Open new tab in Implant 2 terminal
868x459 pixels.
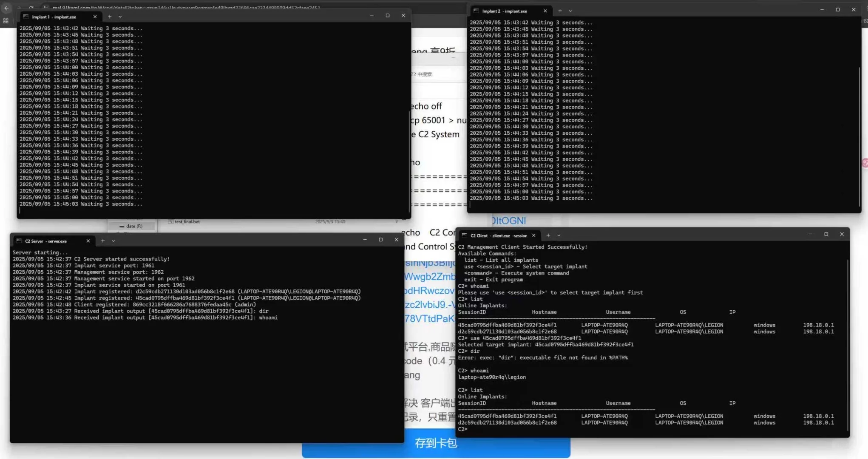560,11
